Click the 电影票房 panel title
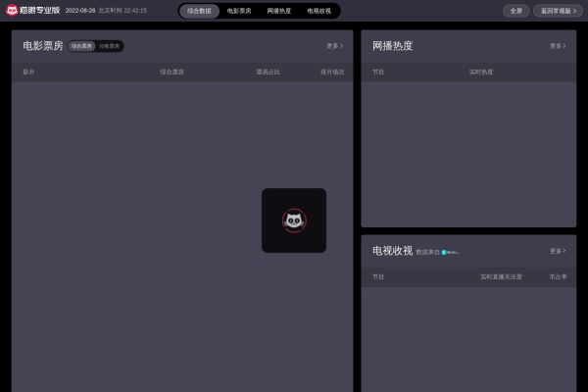Viewport: 588px width, 392px height. point(43,46)
